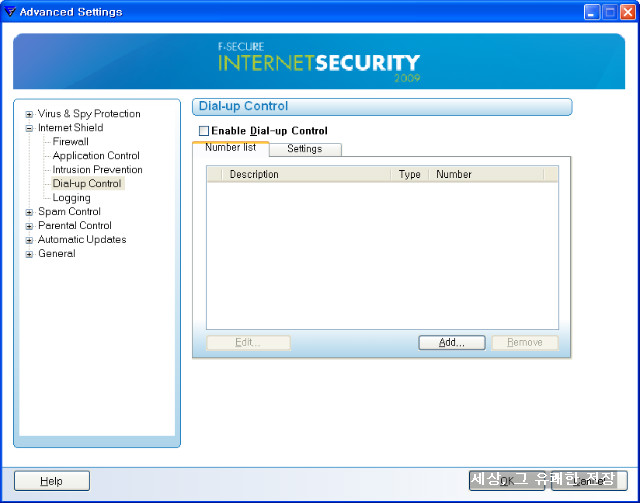Viewport: 640px width, 503px height.
Task: Enable the Dial-up Control checkbox
Action: pyautogui.click(x=204, y=131)
